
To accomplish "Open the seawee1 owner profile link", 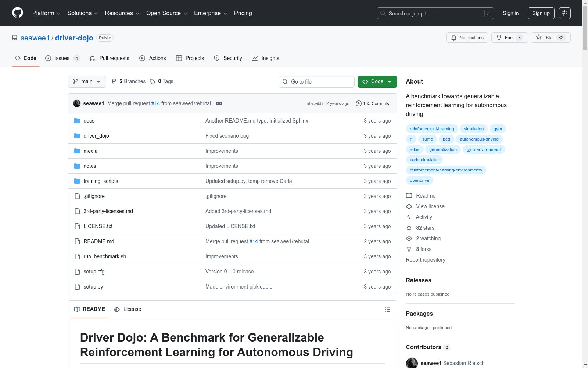I will click(x=35, y=38).
